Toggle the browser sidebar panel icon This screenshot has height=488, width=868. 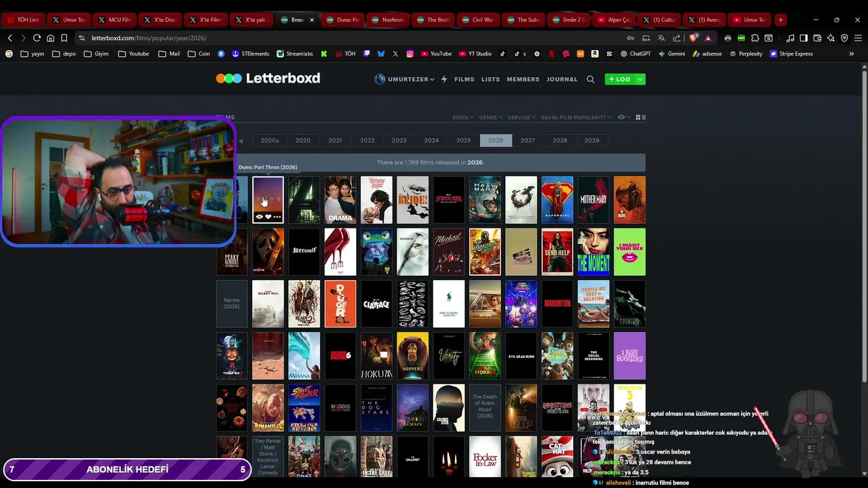[804, 38]
